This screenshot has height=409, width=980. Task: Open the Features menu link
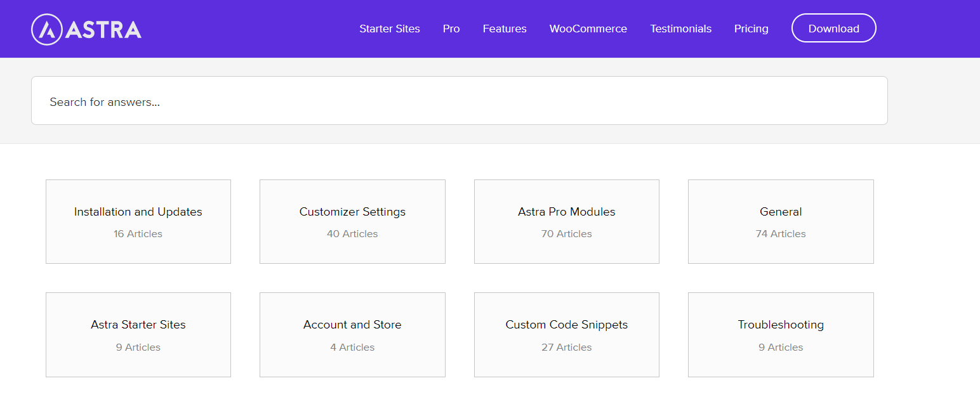505,29
